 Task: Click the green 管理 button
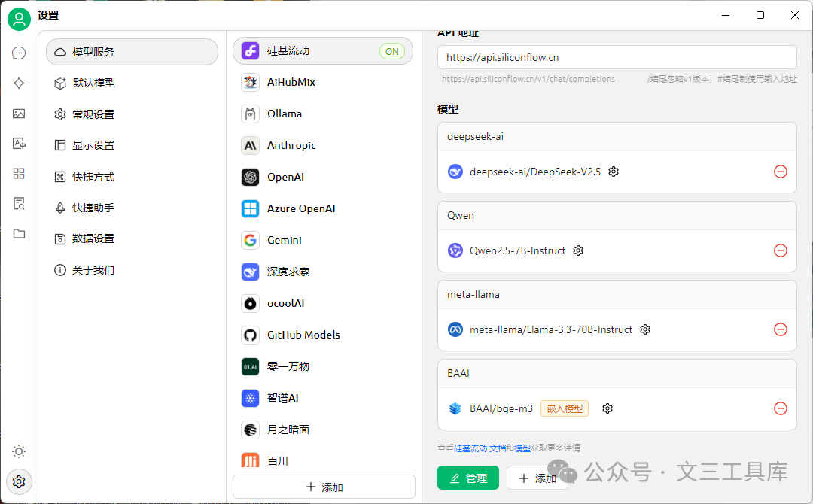(x=468, y=478)
